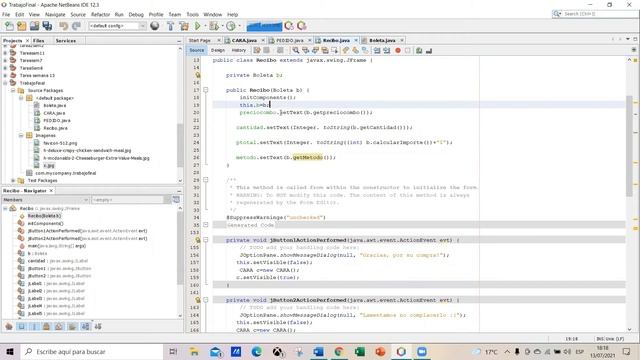
Task: Click the Redo toolbar icon
Action: [x=76, y=26]
